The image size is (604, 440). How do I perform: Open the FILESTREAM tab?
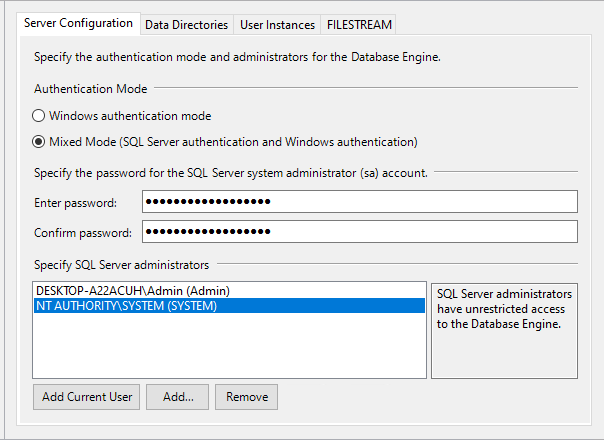click(x=359, y=25)
